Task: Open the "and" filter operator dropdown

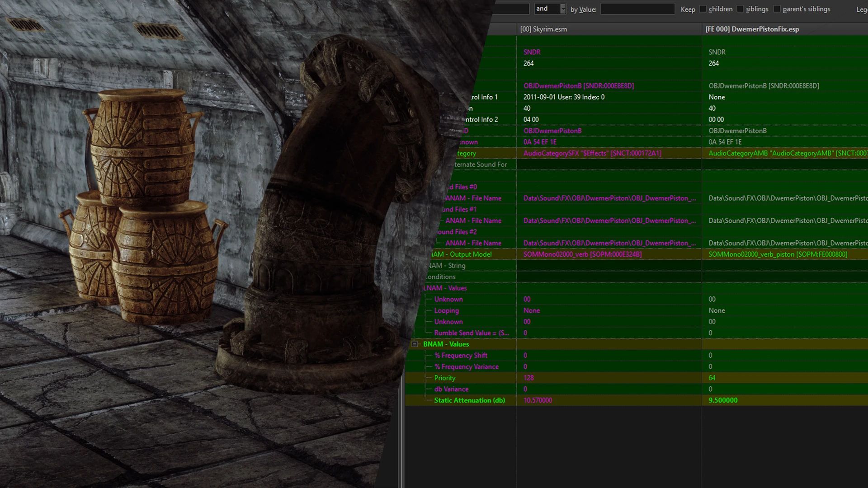Action: [x=562, y=9]
